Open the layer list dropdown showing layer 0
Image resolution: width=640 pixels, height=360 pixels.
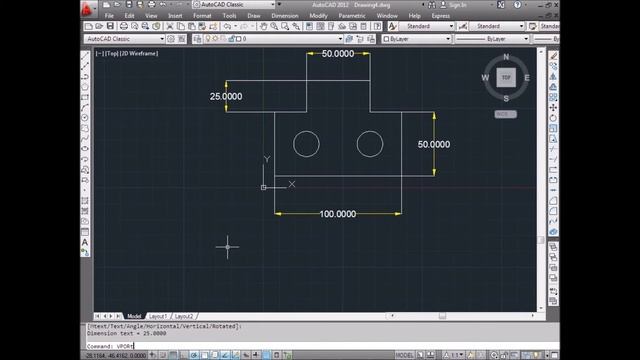273,39
